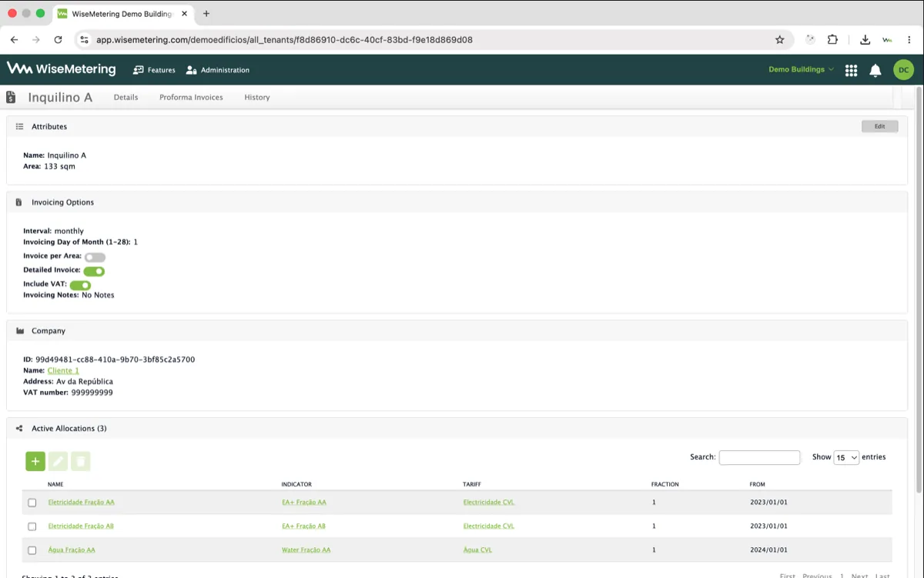Open the Features menu

pyautogui.click(x=154, y=70)
